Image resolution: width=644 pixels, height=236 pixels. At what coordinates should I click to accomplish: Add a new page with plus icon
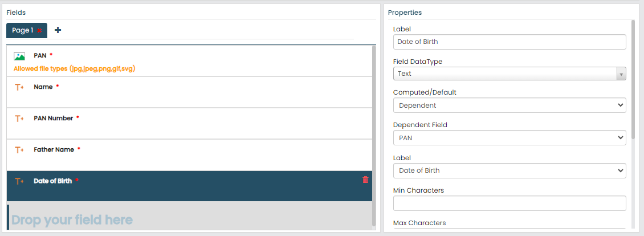(x=58, y=30)
